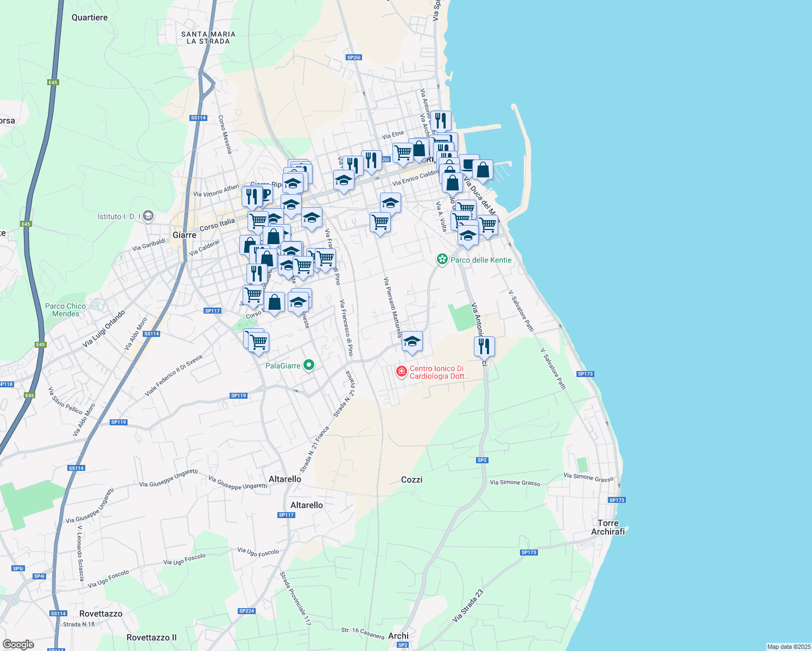Screen dimensions: 812x651
Task: Click the SP119 road shield label
Action: point(239,395)
